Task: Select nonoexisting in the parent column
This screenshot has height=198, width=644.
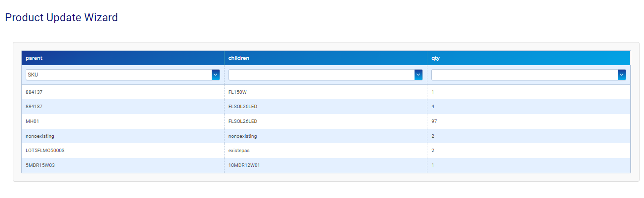Action: coord(40,136)
